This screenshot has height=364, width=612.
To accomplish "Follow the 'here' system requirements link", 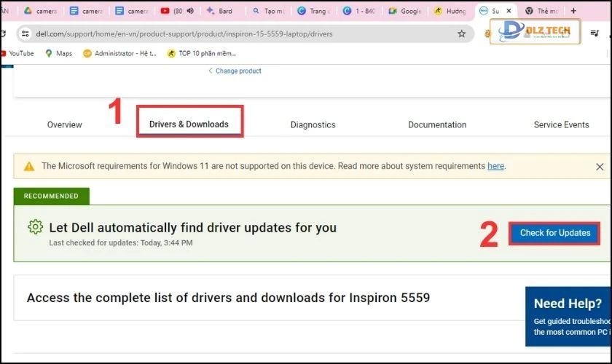I will pyautogui.click(x=495, y=166).
